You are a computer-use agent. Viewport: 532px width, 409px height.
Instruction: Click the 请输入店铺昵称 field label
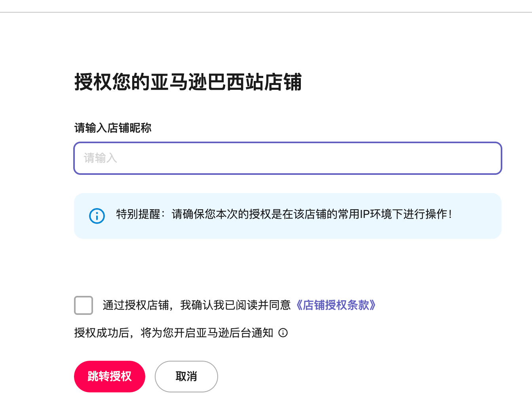113,128
